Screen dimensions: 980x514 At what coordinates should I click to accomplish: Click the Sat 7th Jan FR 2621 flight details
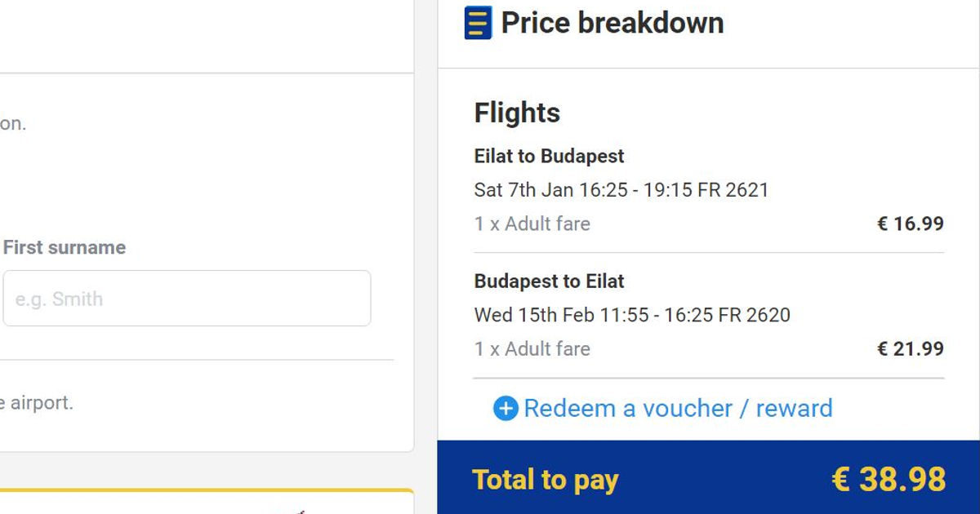pos(621,190)
